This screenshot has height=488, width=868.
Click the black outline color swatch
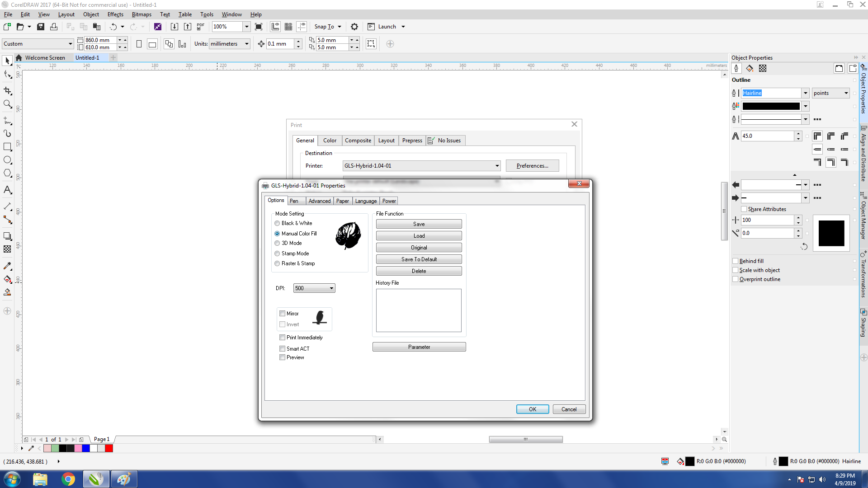tap(771, 106)
